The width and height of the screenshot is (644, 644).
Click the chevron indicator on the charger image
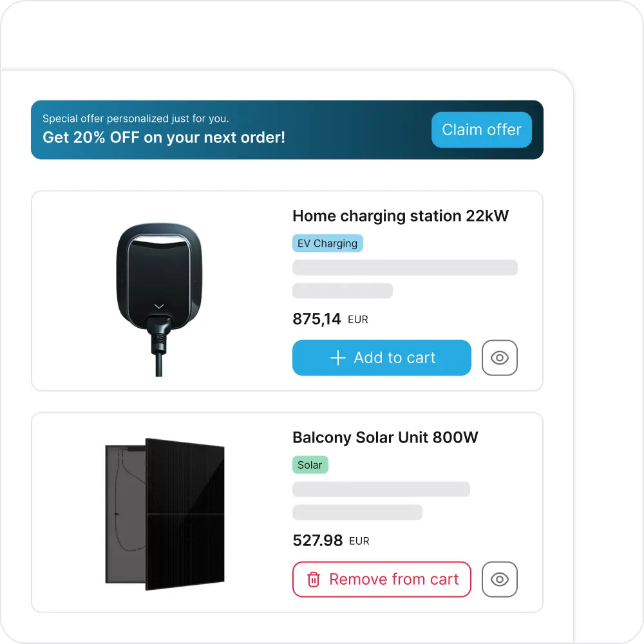pyautogui.click(x=159, y=306)
